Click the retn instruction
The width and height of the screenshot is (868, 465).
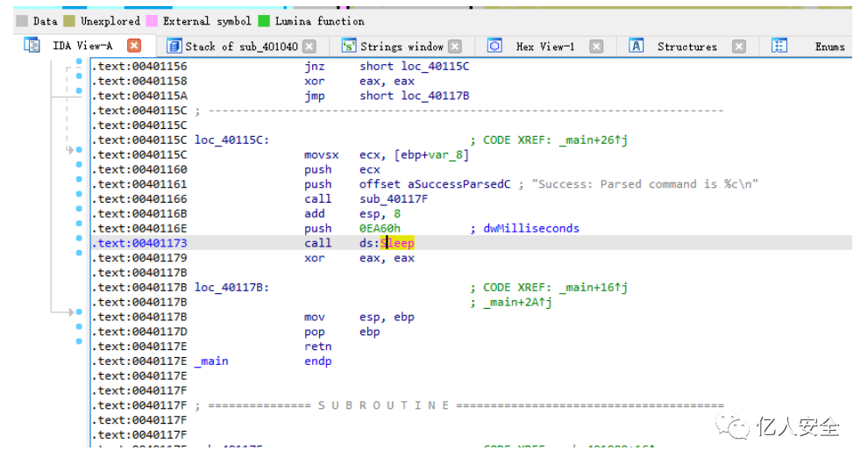coord(317,347)
